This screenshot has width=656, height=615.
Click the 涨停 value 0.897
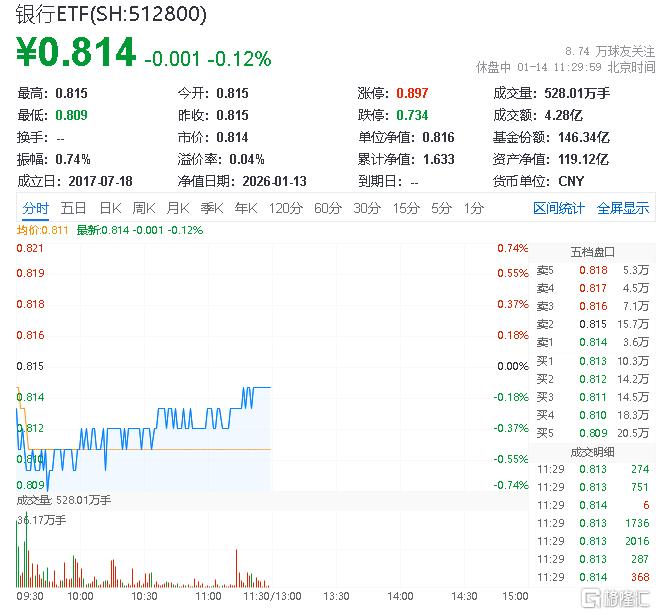[412, 93]
